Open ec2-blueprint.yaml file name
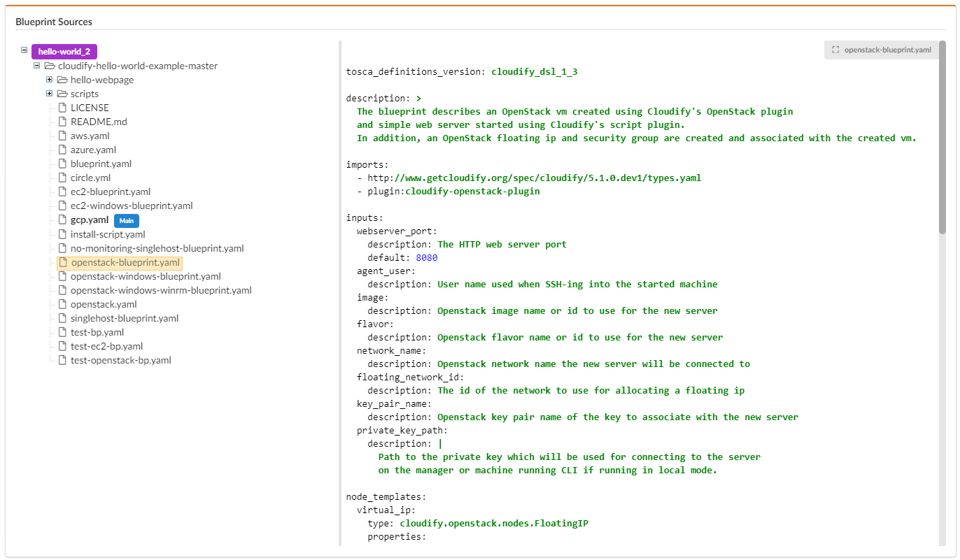960x560 pixels. (111, 192)
